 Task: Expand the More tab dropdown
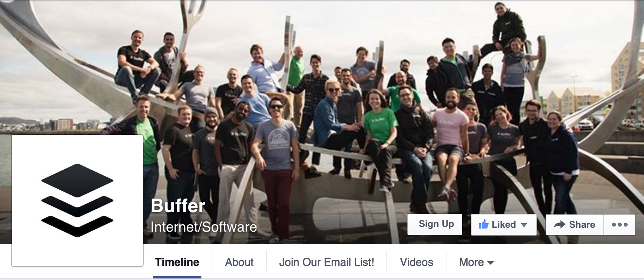click(x=476, y=262)
